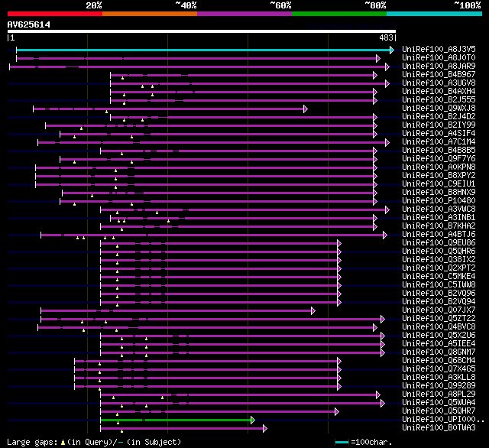
Task: Click the yellow gap marker under the UniRef100_B2IY99 bar
Action: [82, 128]
